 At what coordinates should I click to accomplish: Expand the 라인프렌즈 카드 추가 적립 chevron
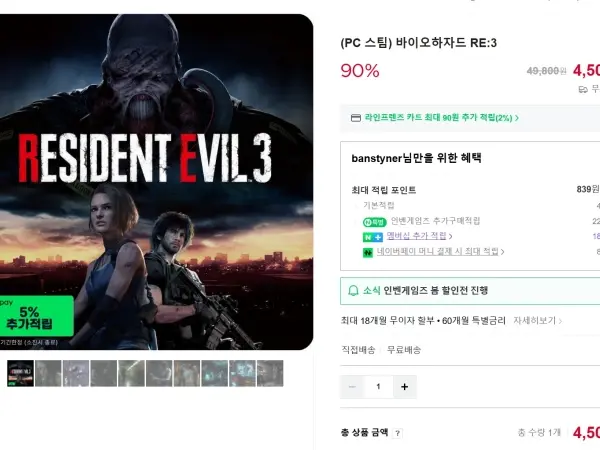517,118
